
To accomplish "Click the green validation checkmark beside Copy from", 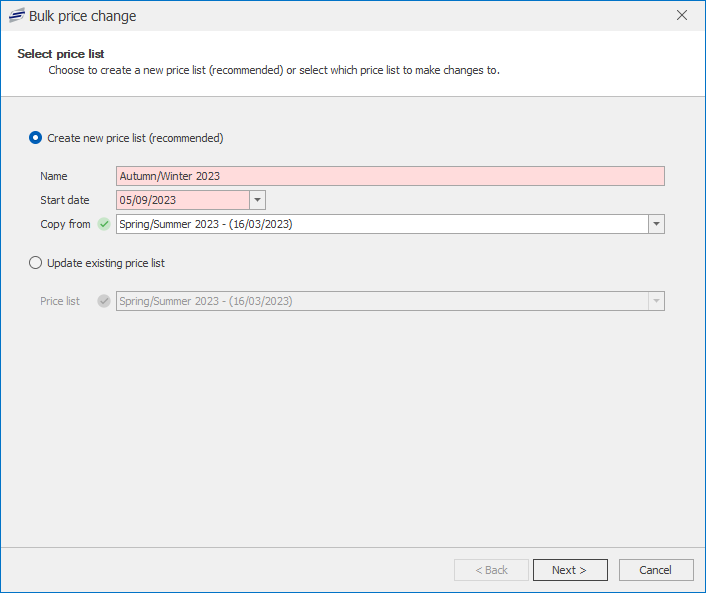I will (104, 224).
